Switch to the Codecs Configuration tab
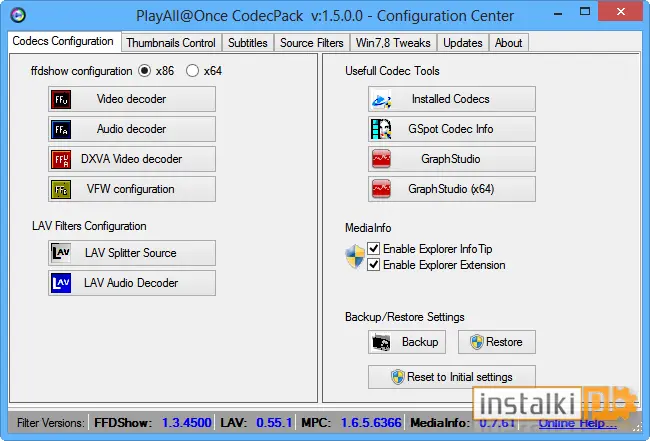The height and width of the screenshot is (441, 650). tap(63, 41)
